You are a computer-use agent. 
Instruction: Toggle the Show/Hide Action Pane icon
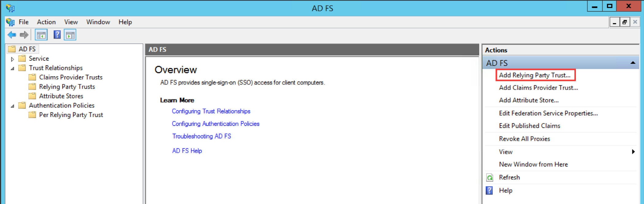pyautogui.click(x=70, y=35)
